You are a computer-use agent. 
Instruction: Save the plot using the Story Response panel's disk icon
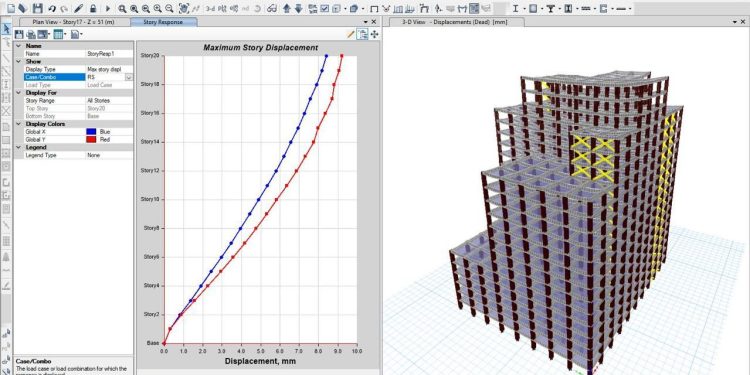coord(19,34)
